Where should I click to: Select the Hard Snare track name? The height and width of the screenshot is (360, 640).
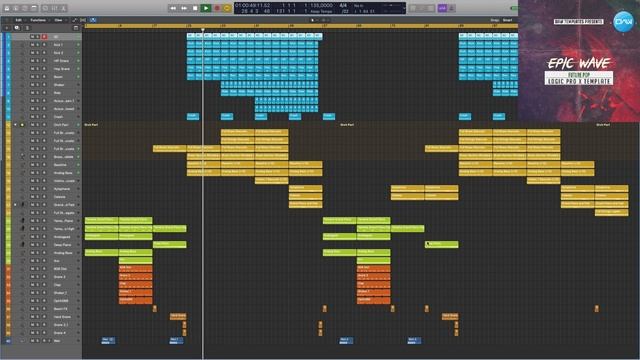coord(62,317)
